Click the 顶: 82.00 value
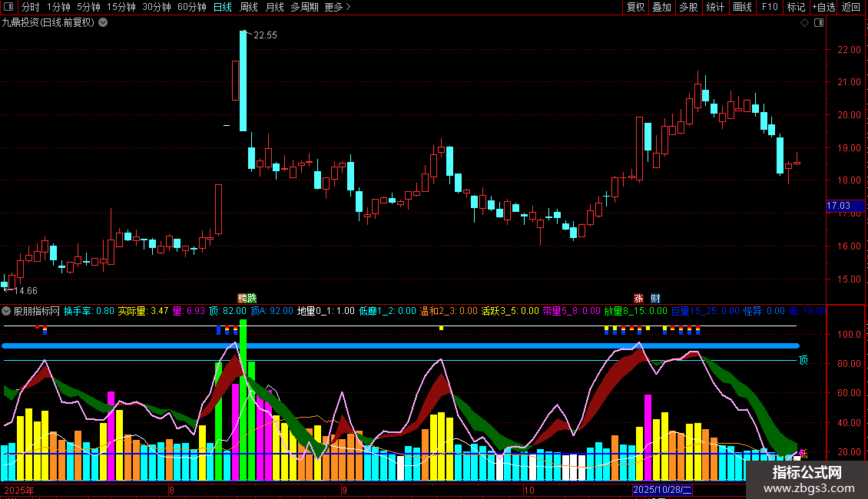 [227, 311]
